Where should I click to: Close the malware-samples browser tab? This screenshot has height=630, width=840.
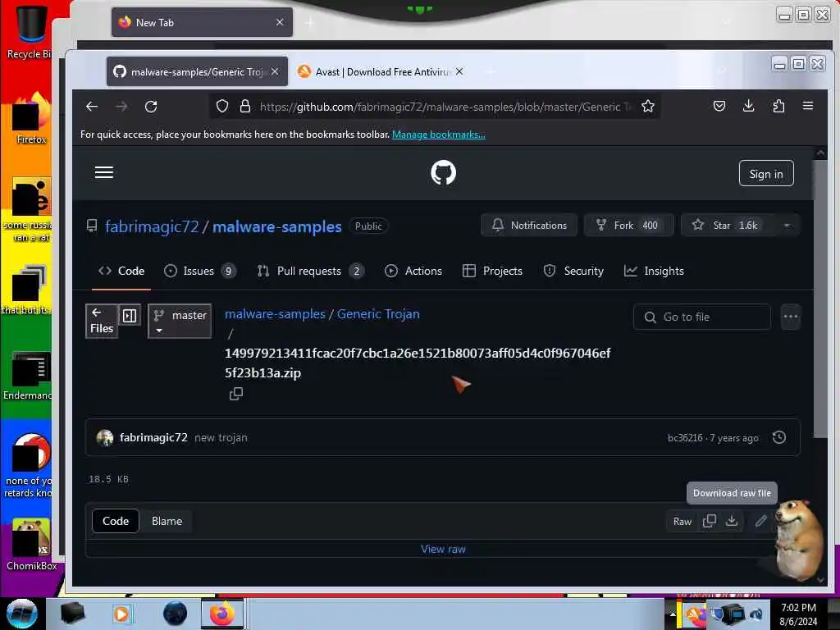point(275,71)
